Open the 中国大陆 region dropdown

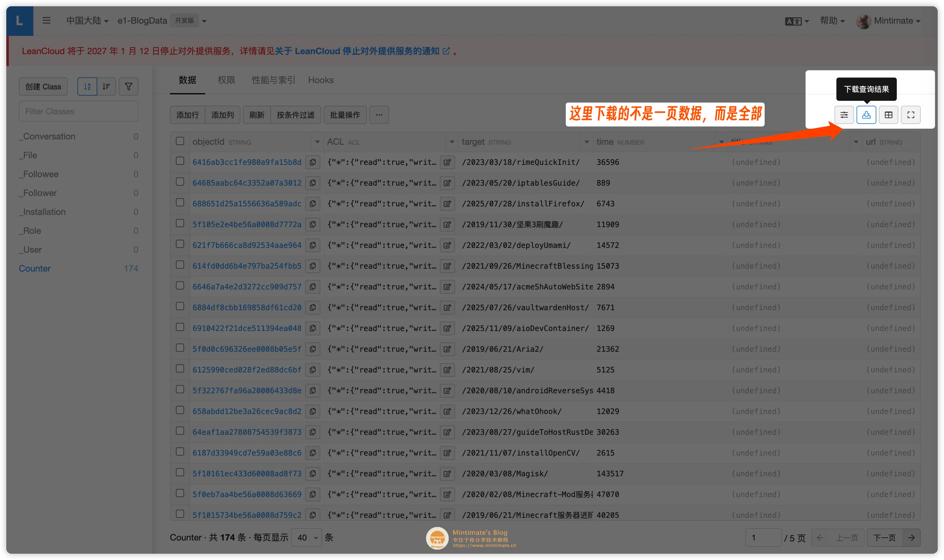[x=87, y=20]
